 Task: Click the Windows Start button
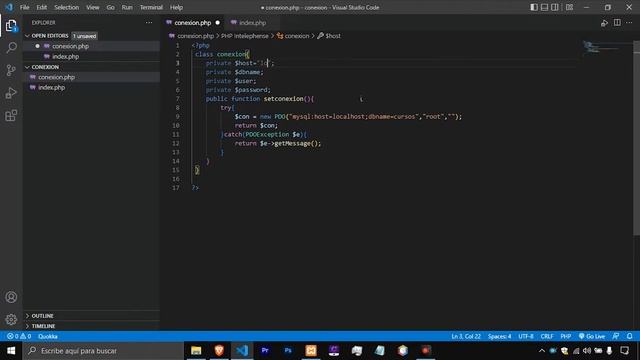point(11,351)
